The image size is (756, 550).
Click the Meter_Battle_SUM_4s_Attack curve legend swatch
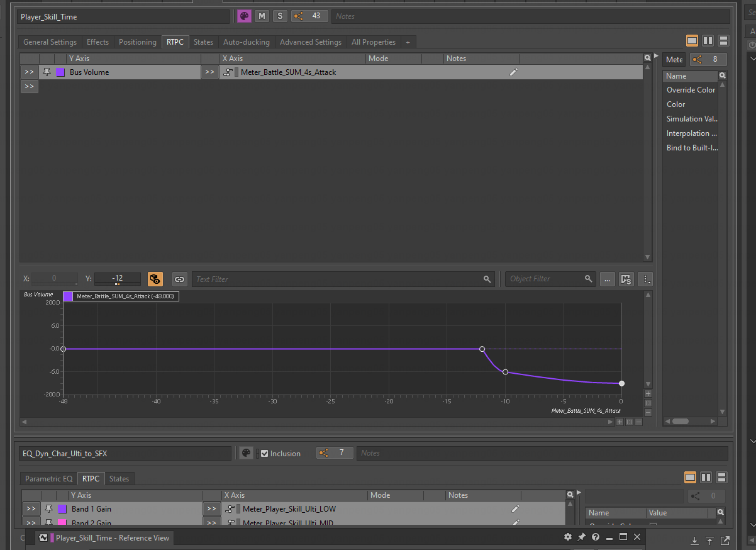pyautogui.click(x=68, y=296)
